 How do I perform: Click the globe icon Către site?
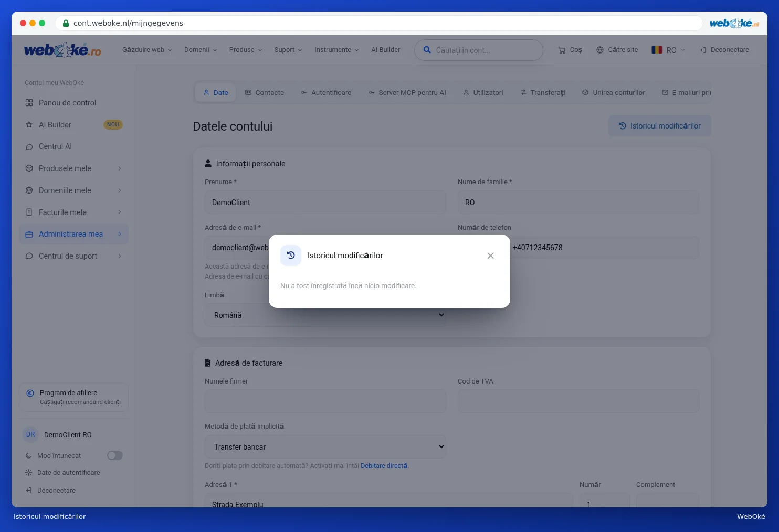point(600,50)
